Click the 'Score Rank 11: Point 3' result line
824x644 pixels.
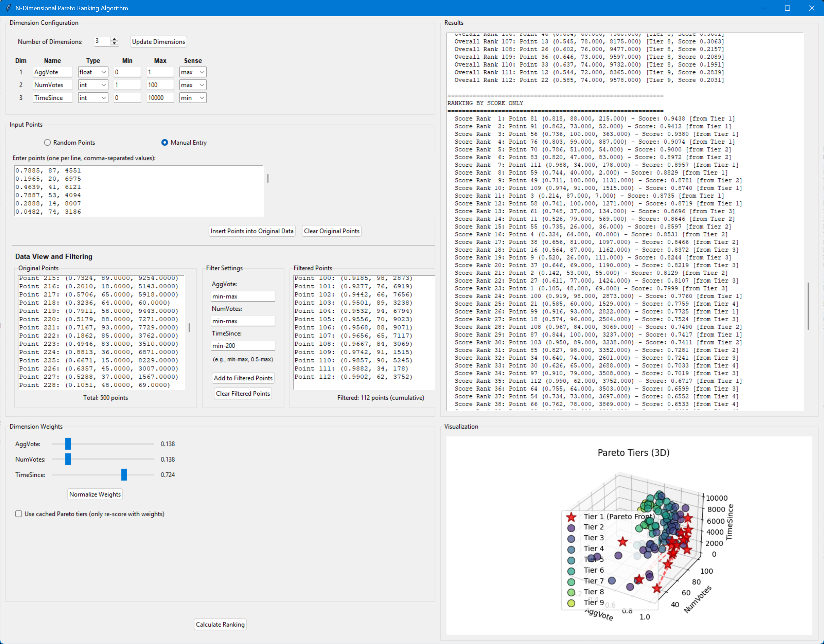coord(589,196)
